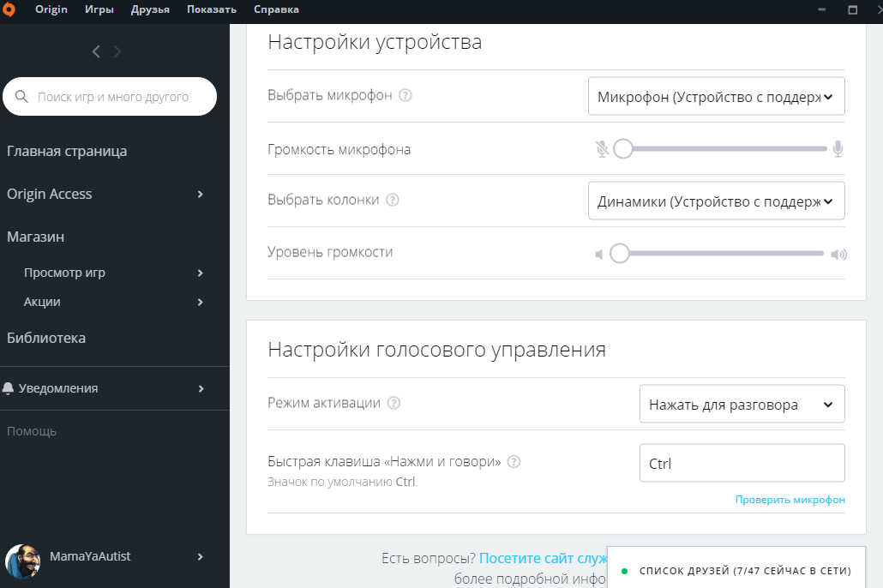Open the speakers selection dropdown
Viewport: 883px width, 588px height.
[x=716, y=201]
